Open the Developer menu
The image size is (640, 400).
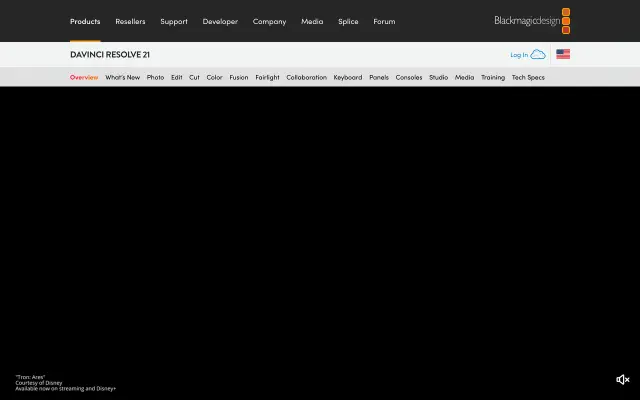tap(220, 21)
